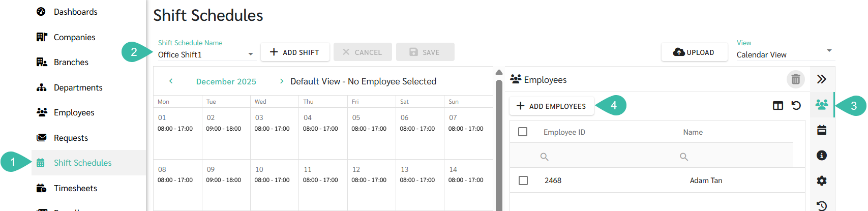Click the Add Shift button

tap(295, 52)
